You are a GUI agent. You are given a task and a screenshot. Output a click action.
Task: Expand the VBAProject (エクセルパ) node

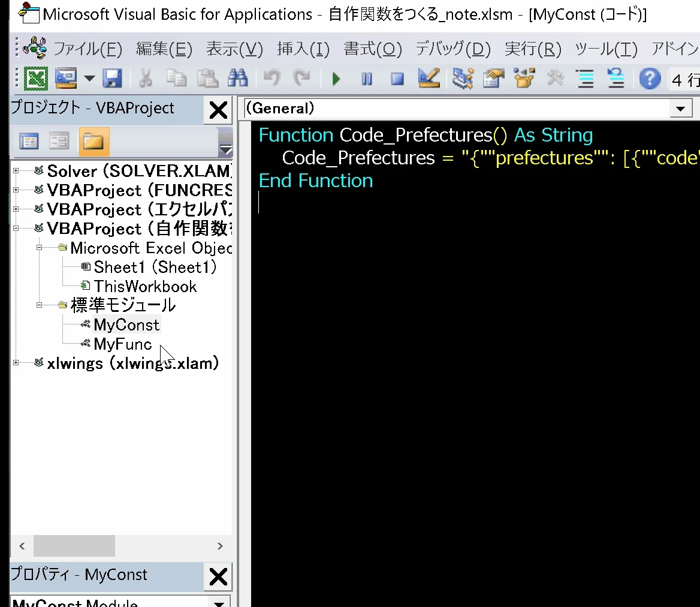pyautogui.click(x=16, y=209)
